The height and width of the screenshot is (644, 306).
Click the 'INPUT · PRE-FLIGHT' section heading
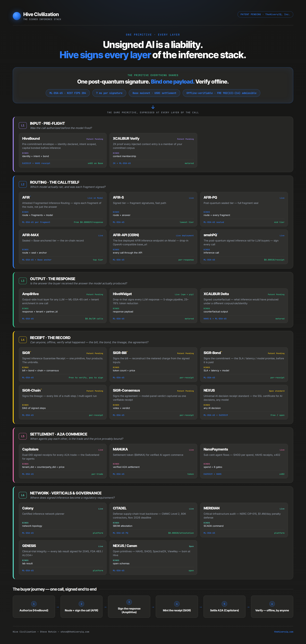click(47, 123)
